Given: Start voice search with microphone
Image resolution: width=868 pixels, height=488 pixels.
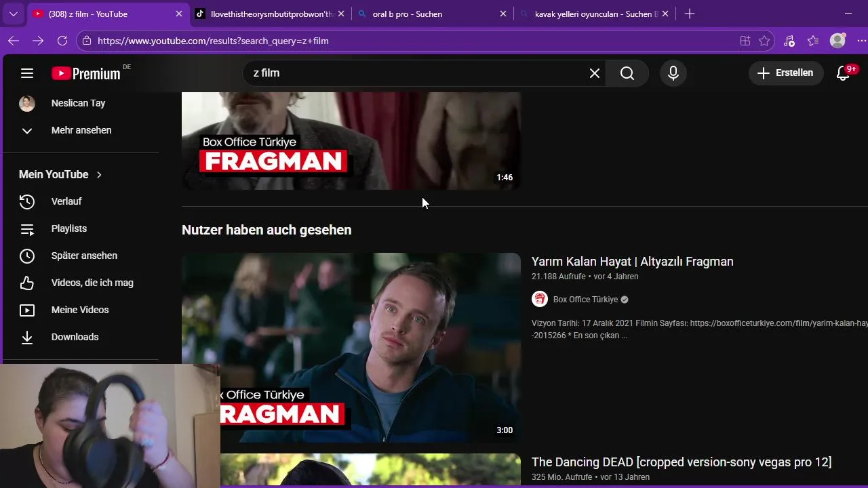Looking at the screenshot, I should (673, 73).
